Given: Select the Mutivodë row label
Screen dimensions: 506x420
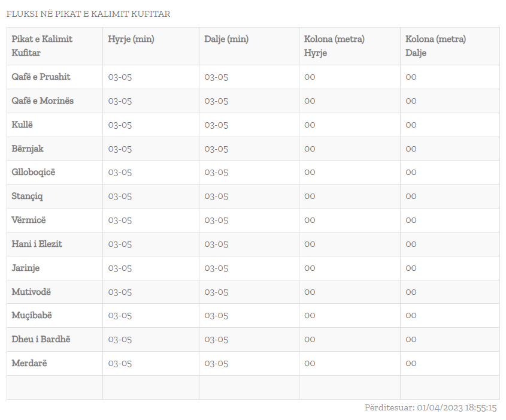Looking at the screenshot, I should [x=31, y=292].
